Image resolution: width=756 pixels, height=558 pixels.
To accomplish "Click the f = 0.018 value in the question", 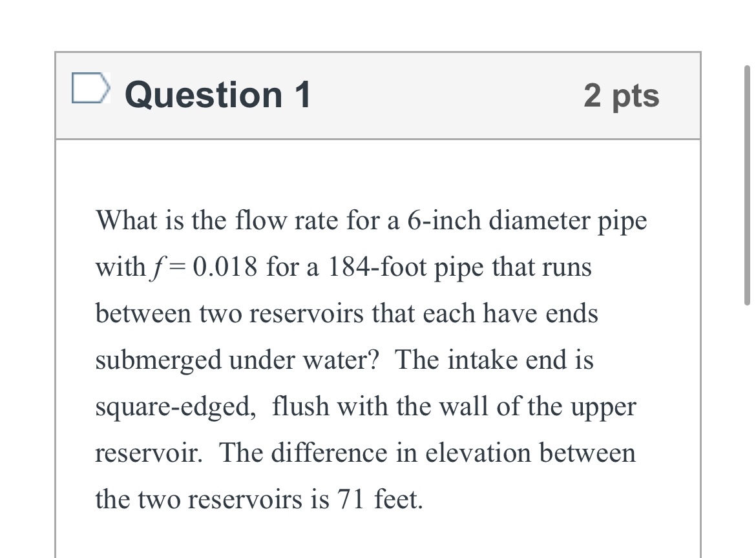I will 204,267.
